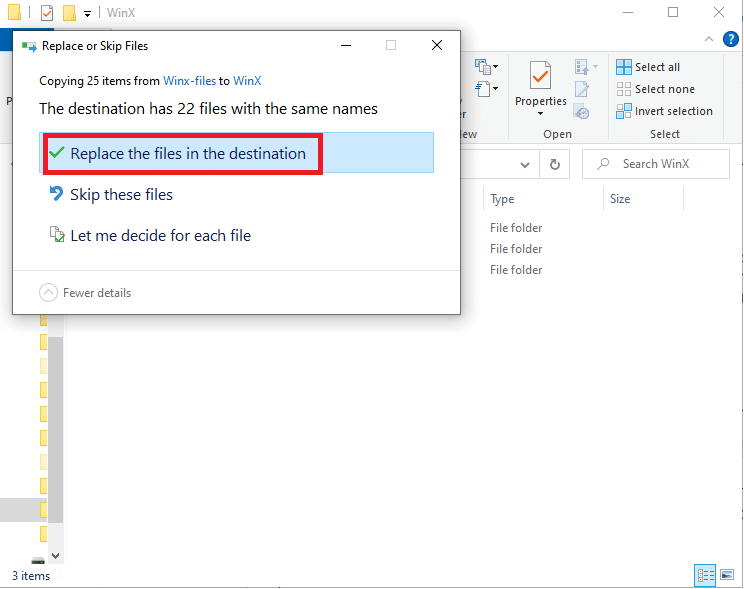The width and height of the screenshot is (744, 589).
Task: Collapse dialog with Fewer details chevron
Action: (x=48, y=293)
